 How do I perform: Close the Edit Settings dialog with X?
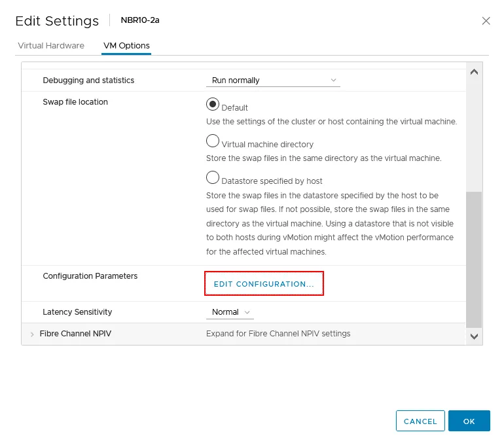[x=486, y=21]
